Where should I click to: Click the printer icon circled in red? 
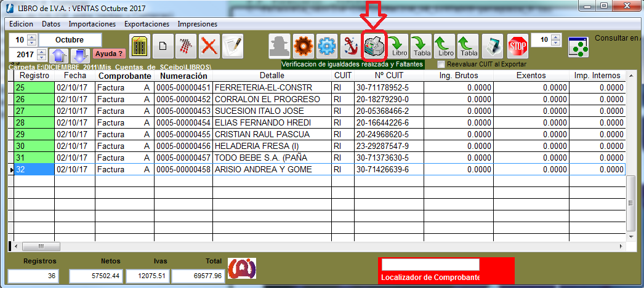(374, 46)
